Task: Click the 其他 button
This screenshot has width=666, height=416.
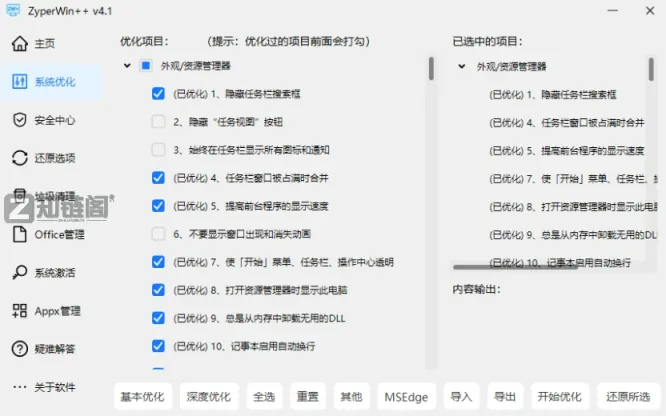Action: [351, 397]
